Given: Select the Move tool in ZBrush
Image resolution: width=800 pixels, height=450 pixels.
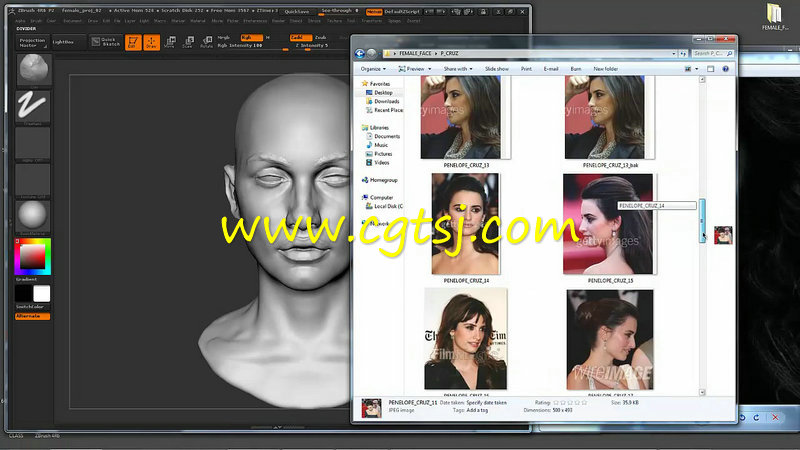Looking at the screenshot, I should 169,42.
